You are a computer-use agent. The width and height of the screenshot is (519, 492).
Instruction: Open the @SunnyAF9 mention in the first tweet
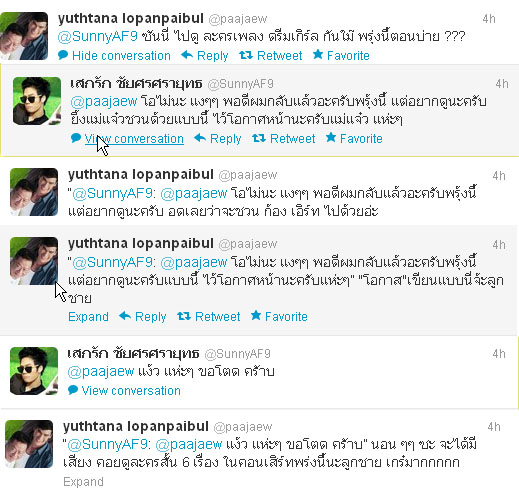[98, 36]
